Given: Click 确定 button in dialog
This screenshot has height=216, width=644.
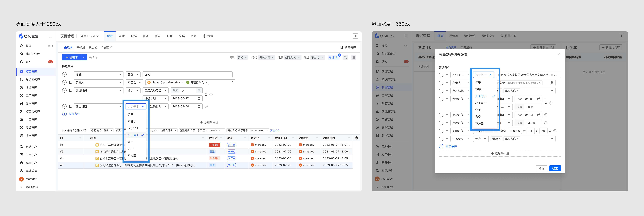Looking at the screenshot, I should pos(555,169).
